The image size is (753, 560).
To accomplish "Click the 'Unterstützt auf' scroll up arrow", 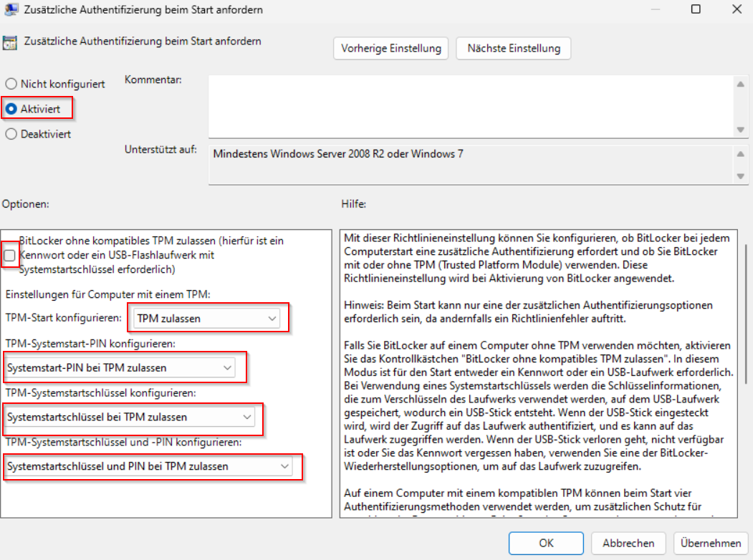I will (741, 154).
